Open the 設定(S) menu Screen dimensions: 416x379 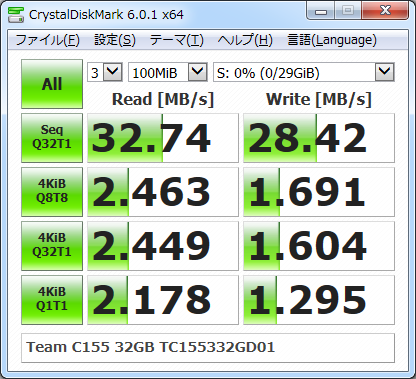tap(115, 40)
